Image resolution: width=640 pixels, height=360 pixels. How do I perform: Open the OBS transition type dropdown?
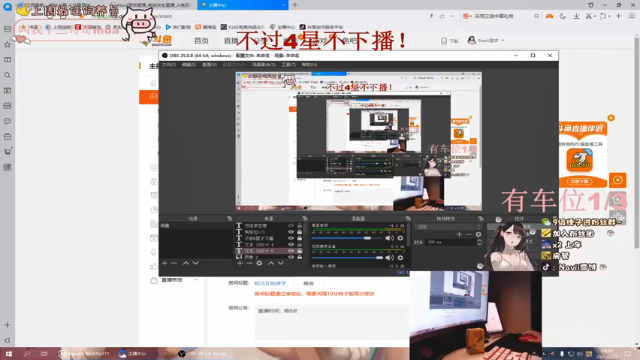point(448,227)
